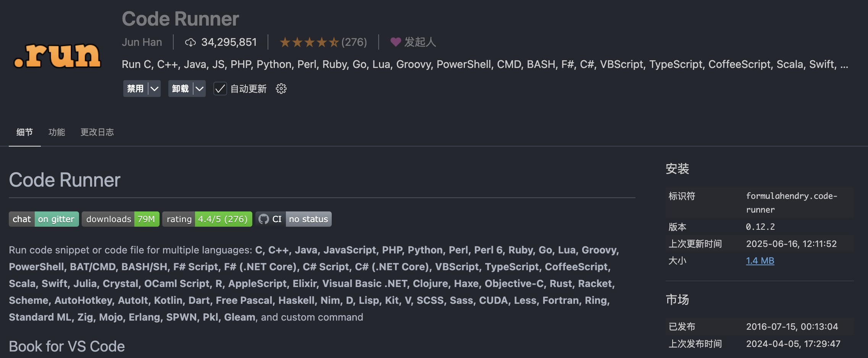Click the purple heart sponsor icon
Viewport: 868px width, 358px height.
click(395, 42)
